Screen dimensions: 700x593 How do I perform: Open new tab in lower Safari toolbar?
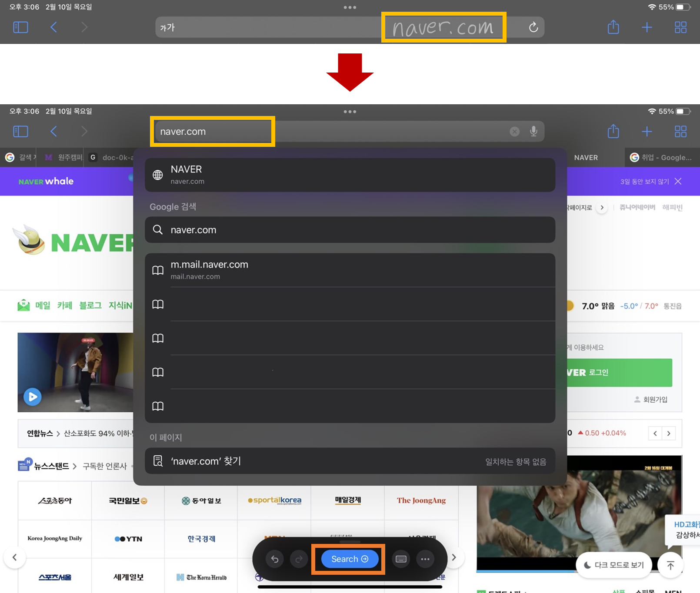tap(647, 131)
